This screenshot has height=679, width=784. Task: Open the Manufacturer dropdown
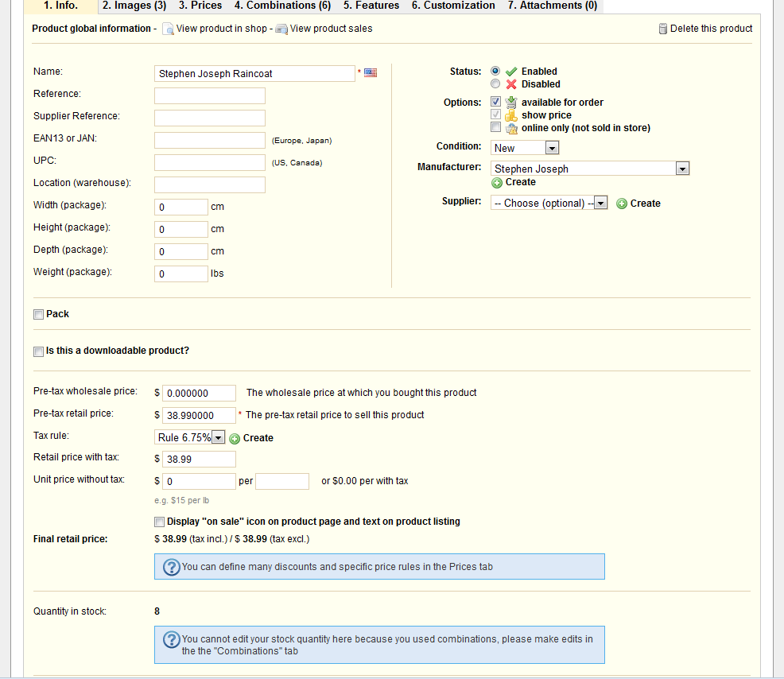pos(590,169)
